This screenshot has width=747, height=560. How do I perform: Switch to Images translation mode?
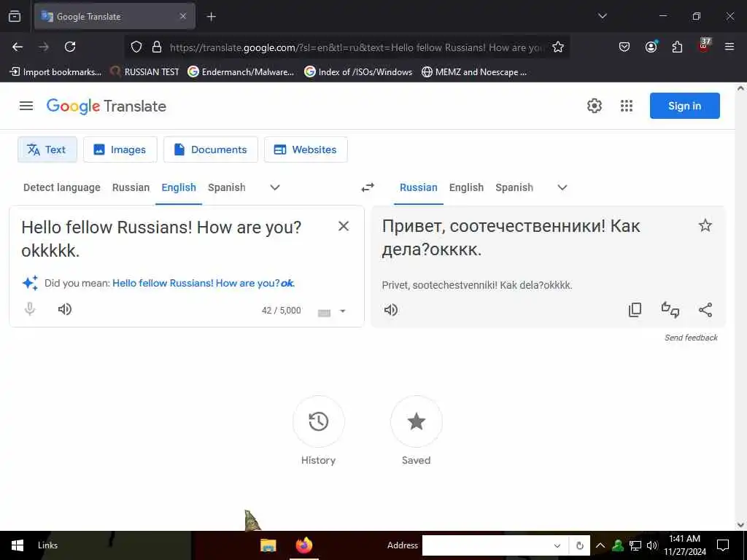120,149
